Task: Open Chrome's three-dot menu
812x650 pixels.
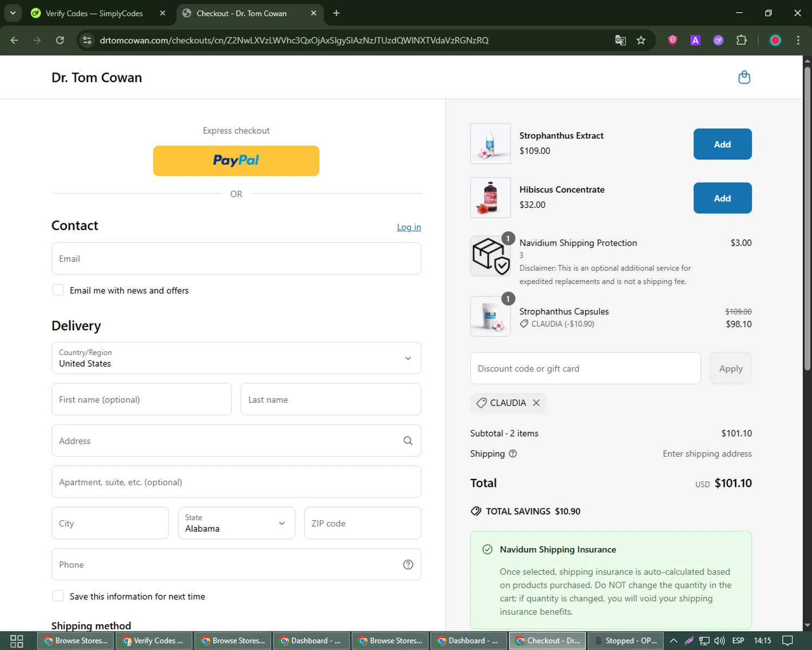Action: (798, 40)
